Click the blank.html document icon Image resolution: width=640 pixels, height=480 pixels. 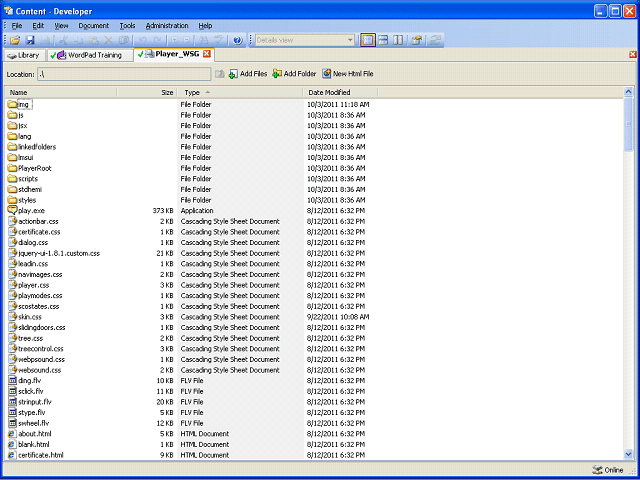pos(13,444)
